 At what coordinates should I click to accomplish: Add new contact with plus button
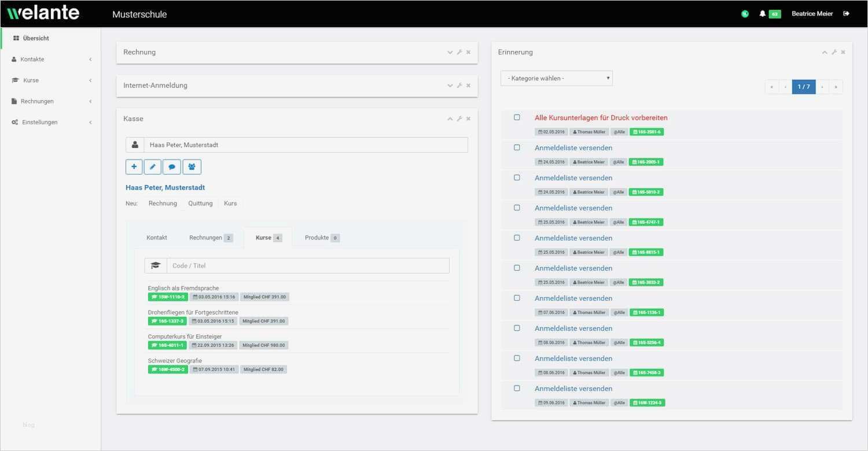coord(134,167)
